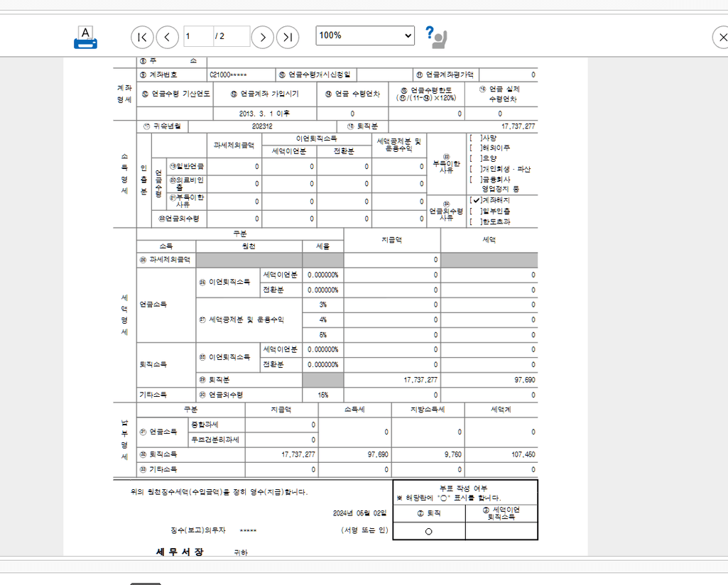Uncheck the checked 계좌해지 box
The width and height of the screenshot is (728, 585).
pyautogui.click(x=475, y=200)
